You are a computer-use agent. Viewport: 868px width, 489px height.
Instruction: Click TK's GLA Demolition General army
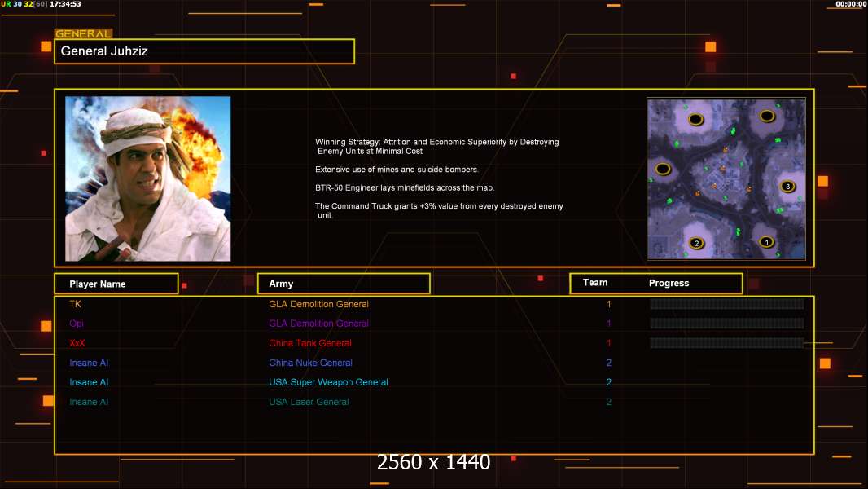point(319,304)
